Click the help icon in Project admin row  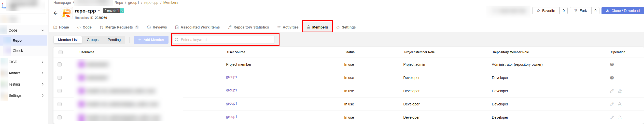point(612,64)
